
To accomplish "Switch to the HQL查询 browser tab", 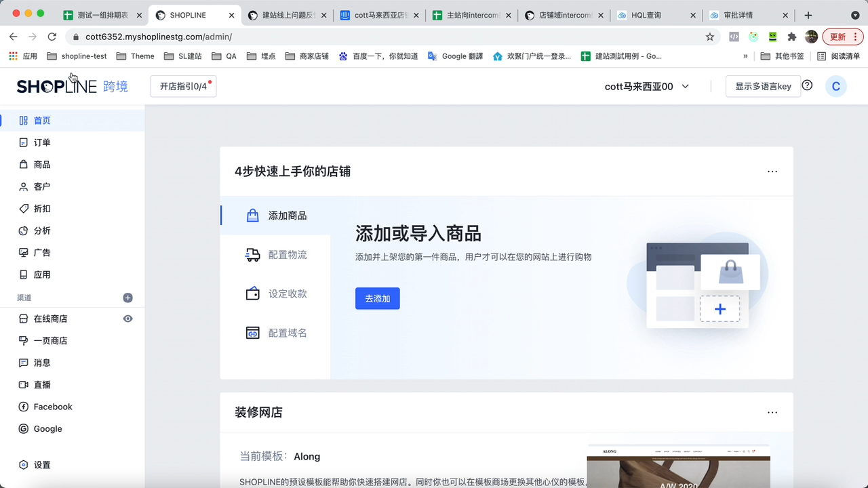I will pyautogui.click(x=655, y=15).
